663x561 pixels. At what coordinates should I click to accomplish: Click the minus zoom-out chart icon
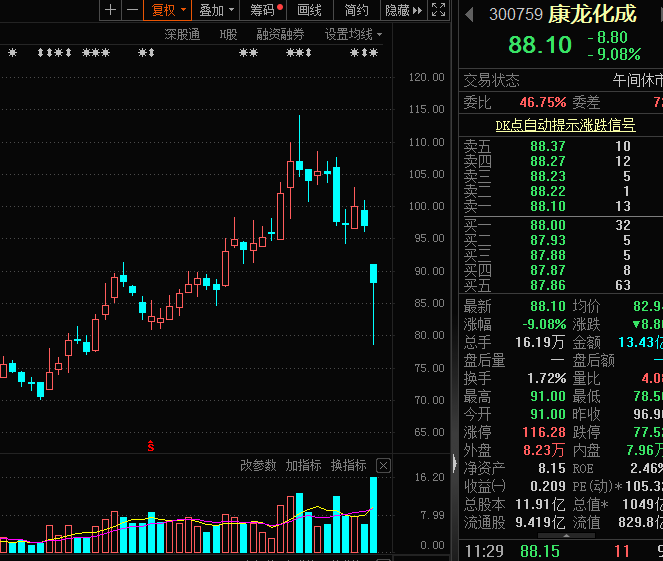[x=131, y=10]
